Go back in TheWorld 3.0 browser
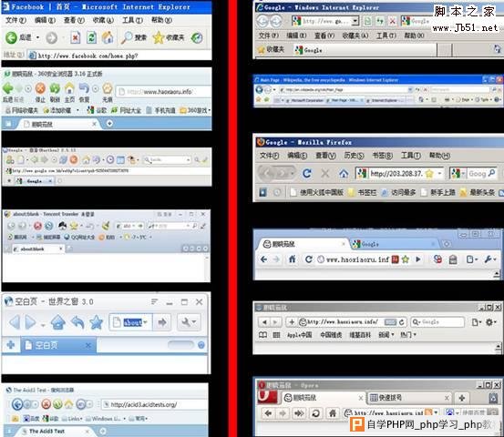The height and width of the screenshot is (437, 504). click(x=15, y=322)
